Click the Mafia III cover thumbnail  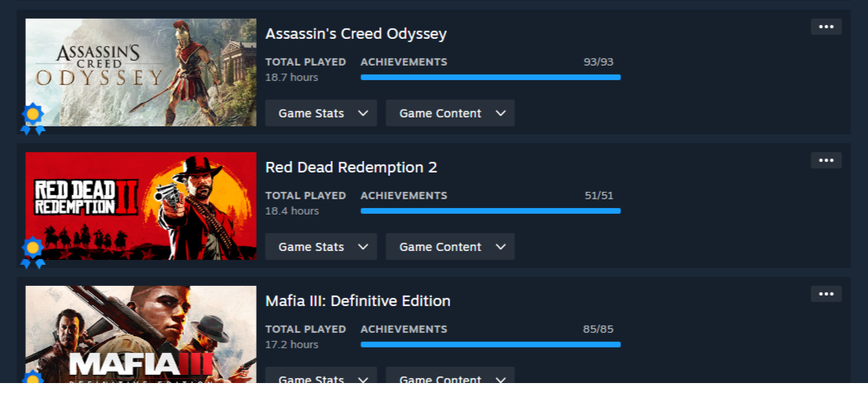tap(141, 334)
